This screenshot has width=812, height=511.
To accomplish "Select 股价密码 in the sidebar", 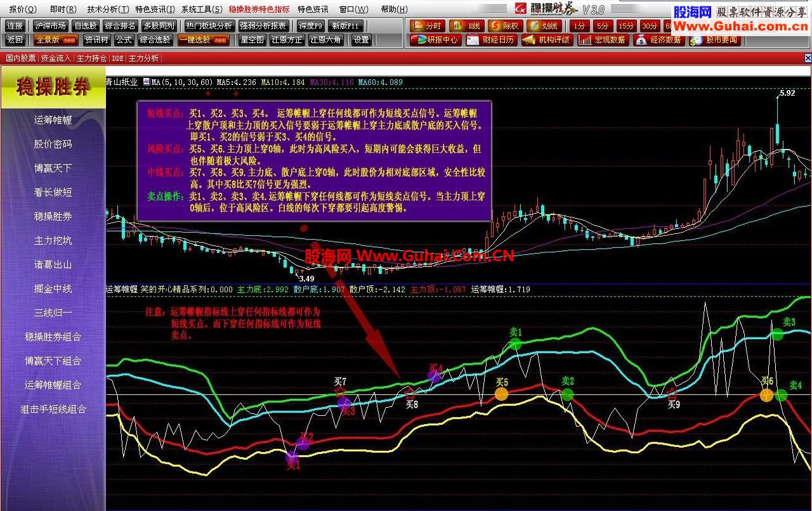I will tap(53, 144).
